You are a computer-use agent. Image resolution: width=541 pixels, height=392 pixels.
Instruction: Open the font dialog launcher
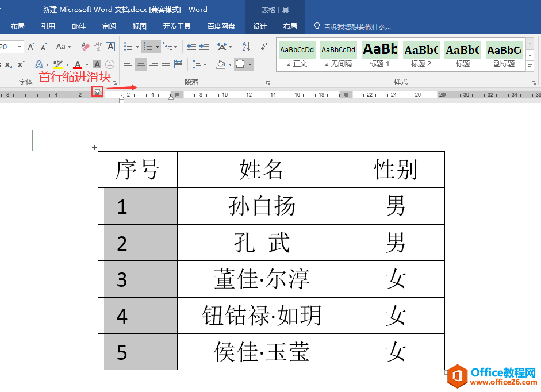click(x=115, y=83)
